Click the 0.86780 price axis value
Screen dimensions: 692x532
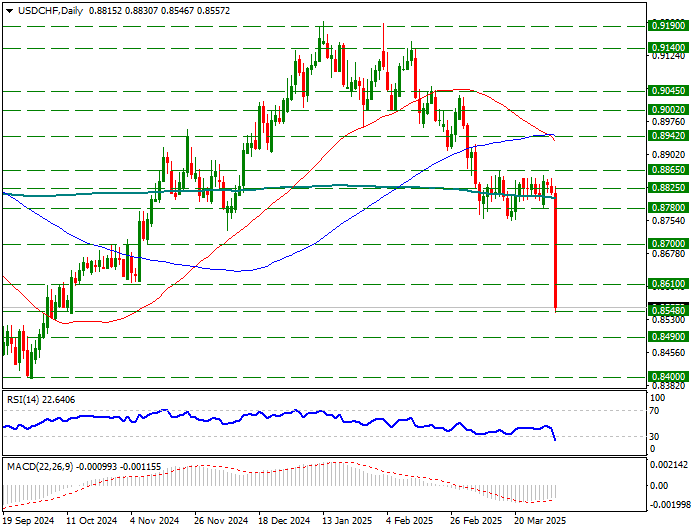[x=669, y=253]
